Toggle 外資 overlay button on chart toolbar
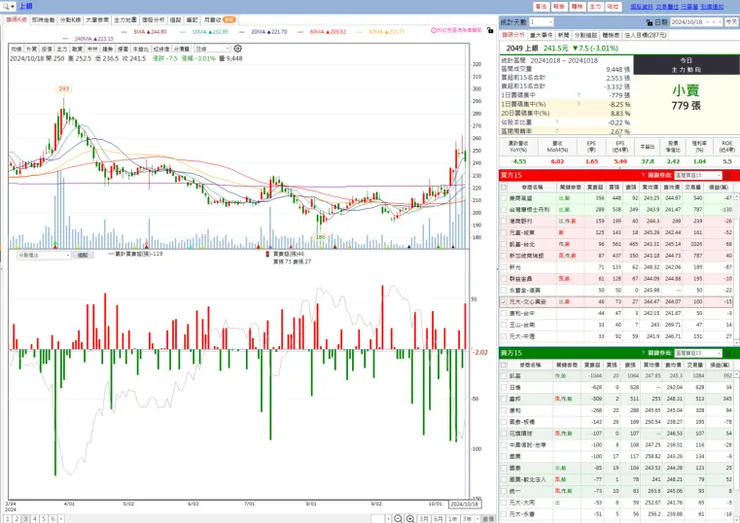Screen dimensions: 740x523 (31, 49)
